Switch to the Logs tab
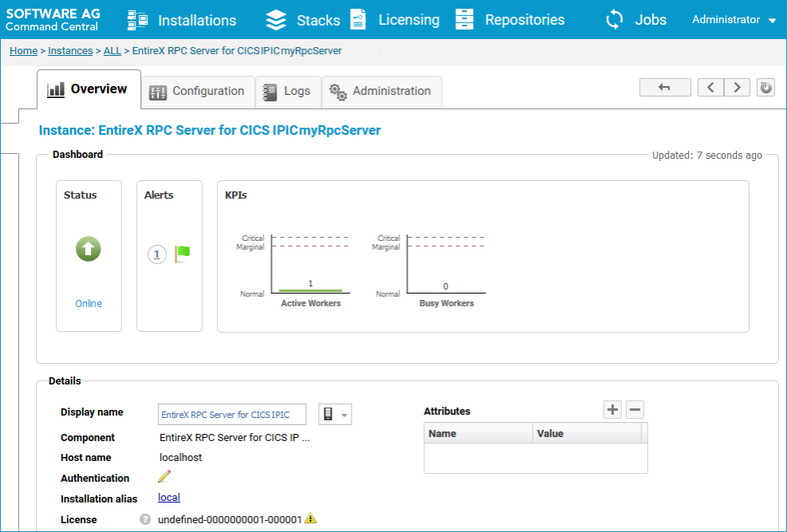The height and width of the screenshot is (532, 787). click(288, 92)
